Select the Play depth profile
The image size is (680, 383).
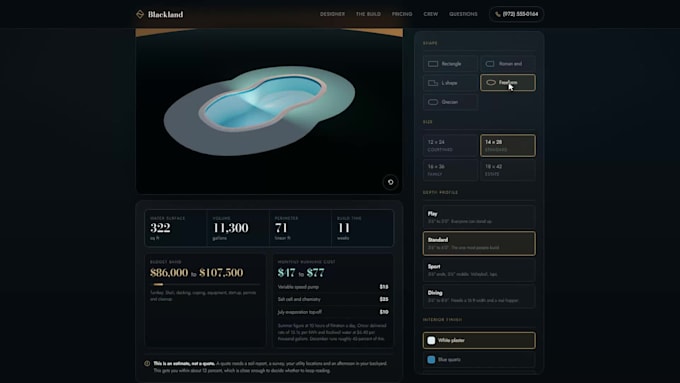[479, 217]
